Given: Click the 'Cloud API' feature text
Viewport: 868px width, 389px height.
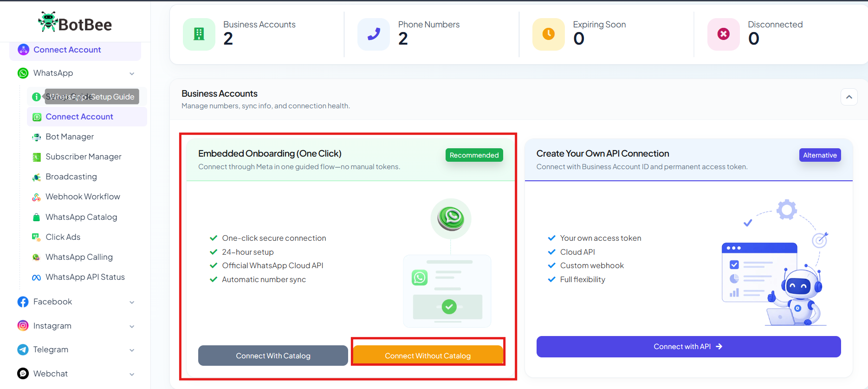Looking at the screenshot, I should tap(577, 252).
